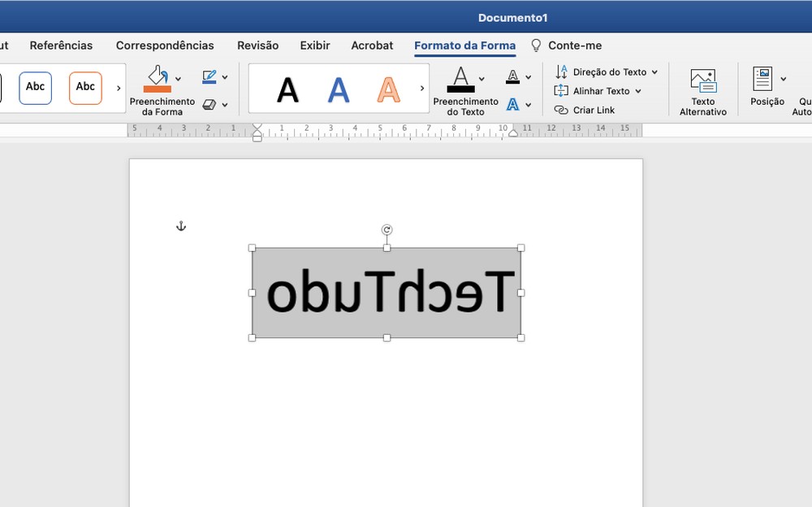The width and height of the screenshot is (812, 507).
Task: Select the mirrored TechTudo text box
Action: tap(387, 292)
